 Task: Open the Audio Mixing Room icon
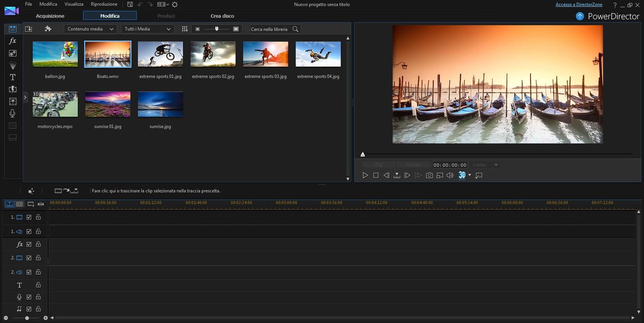click(x=13, y=101)
